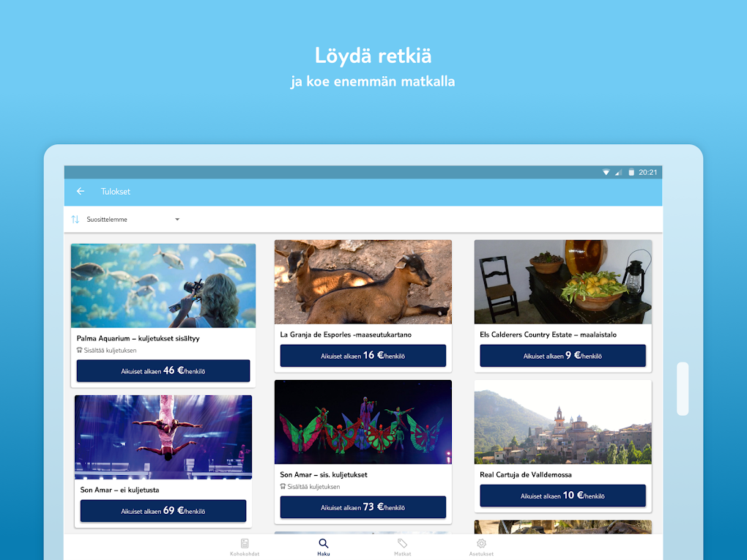
Task: Open the Els Calderers estate photo
Action: pos(562,282)
